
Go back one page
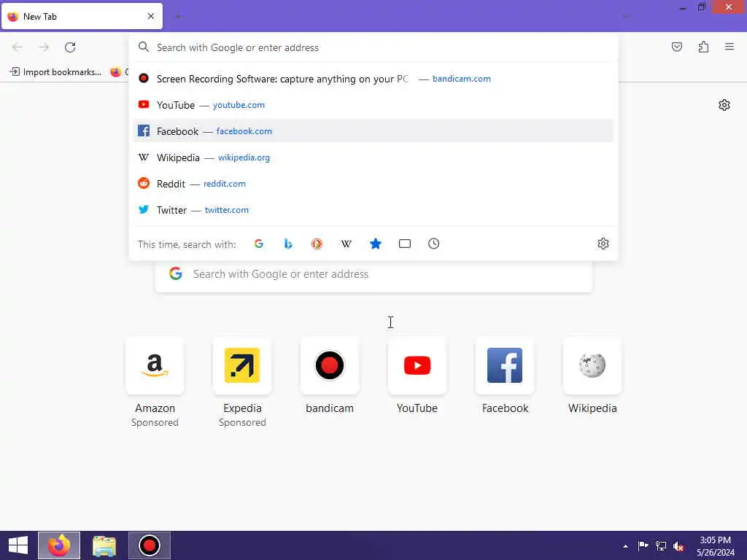pos(18,47)
